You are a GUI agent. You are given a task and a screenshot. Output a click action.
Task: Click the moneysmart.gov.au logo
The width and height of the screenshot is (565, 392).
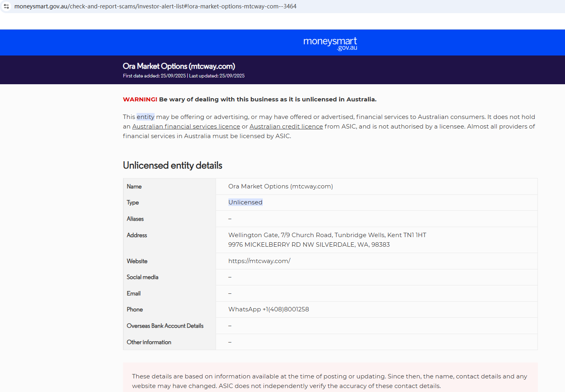tap(330, 43)
